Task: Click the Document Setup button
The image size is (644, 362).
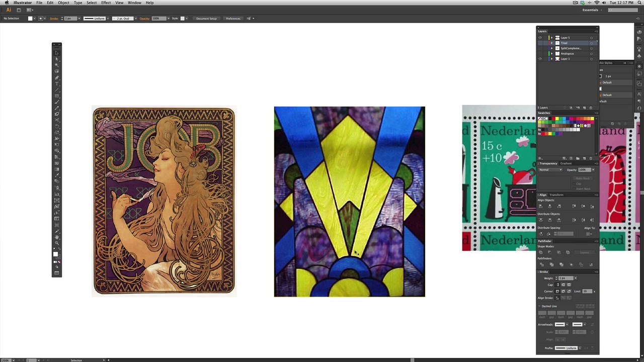Action: click(x=206, y=19)
